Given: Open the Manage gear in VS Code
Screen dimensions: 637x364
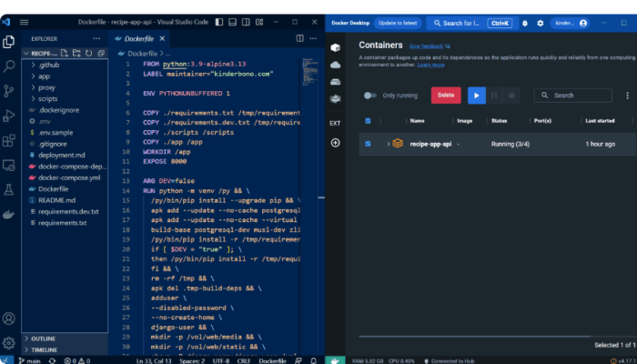Looking at the screenshot, I should tap(8, 342).
